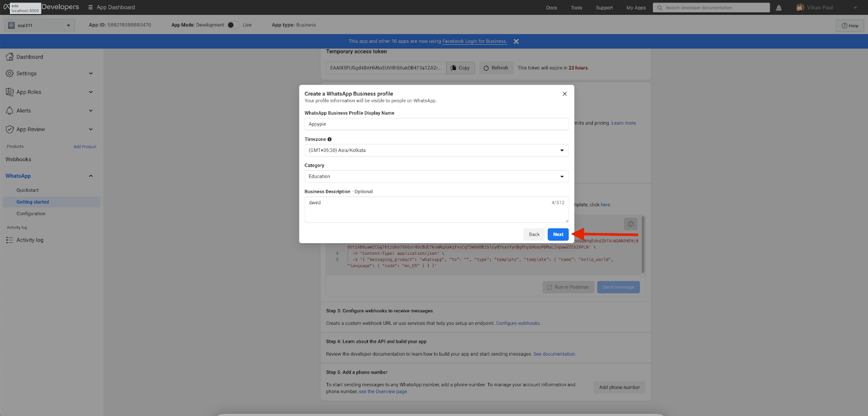868x416 pixels.
Task: Expand the Alerts section
Action: point(91,110)
